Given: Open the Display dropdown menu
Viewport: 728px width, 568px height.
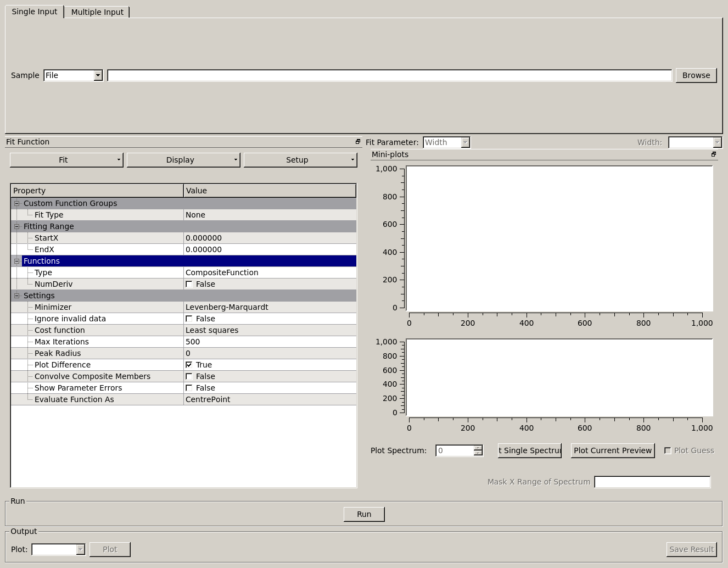Looking at the screenshot, I should coord(183,160).
